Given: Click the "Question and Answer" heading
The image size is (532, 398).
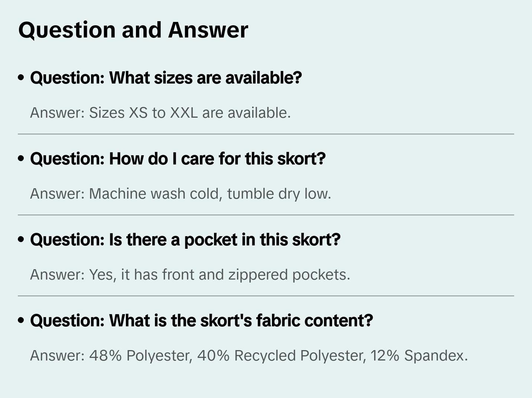Looking at the screenshot, I should 133,30.
